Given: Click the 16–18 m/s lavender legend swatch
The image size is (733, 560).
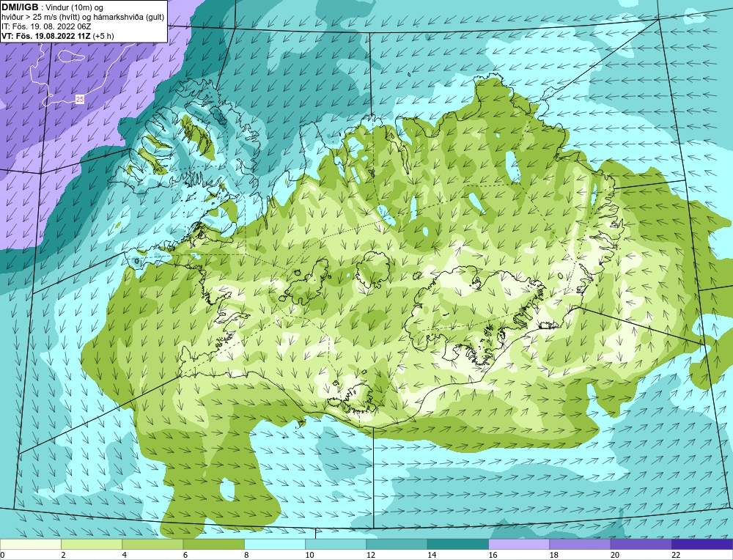Looking at the screenshot, I should [519, 545].
